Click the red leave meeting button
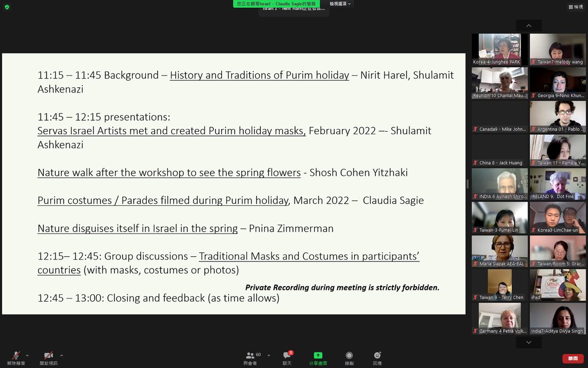The height and width of the screenshot is (368, 588). 572,358
